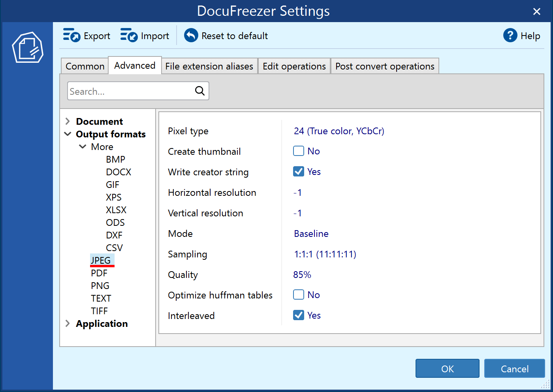Screen dimensions: 553x392
Task: Click the Import settings icon
Action: [128, 35]
